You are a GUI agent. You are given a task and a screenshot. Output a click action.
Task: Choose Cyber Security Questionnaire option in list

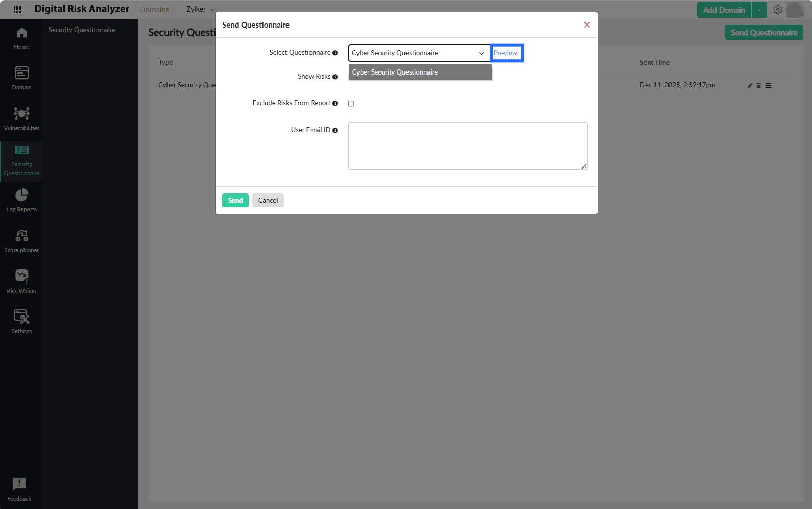(x=420, y=72)
